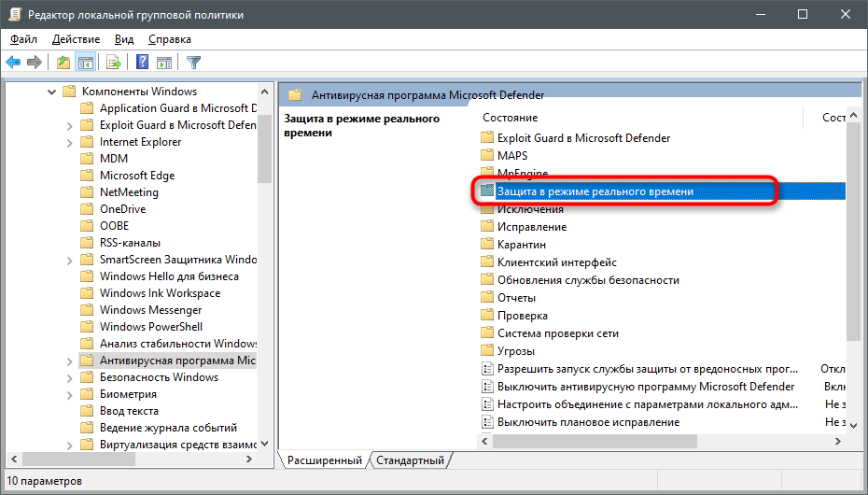Expand the Биометрия tree node
This screenshot has height=495, width=868.
(x=69, y=395)
